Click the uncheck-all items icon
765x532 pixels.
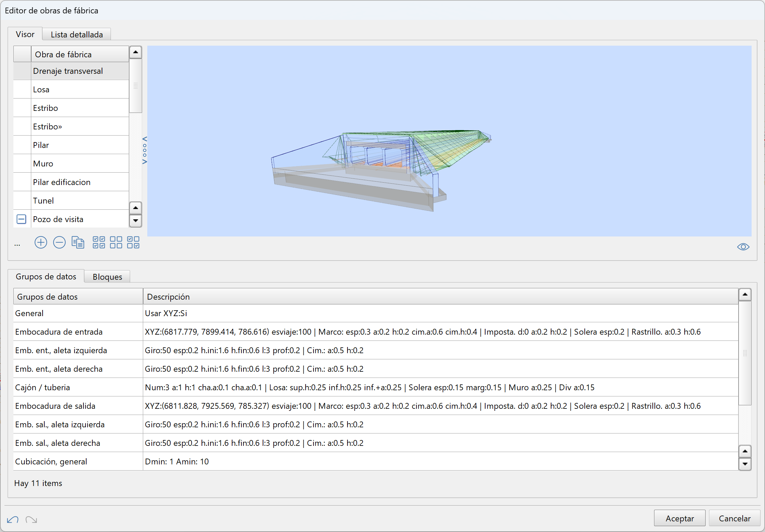pyautogui.click(x=116, y=242)
